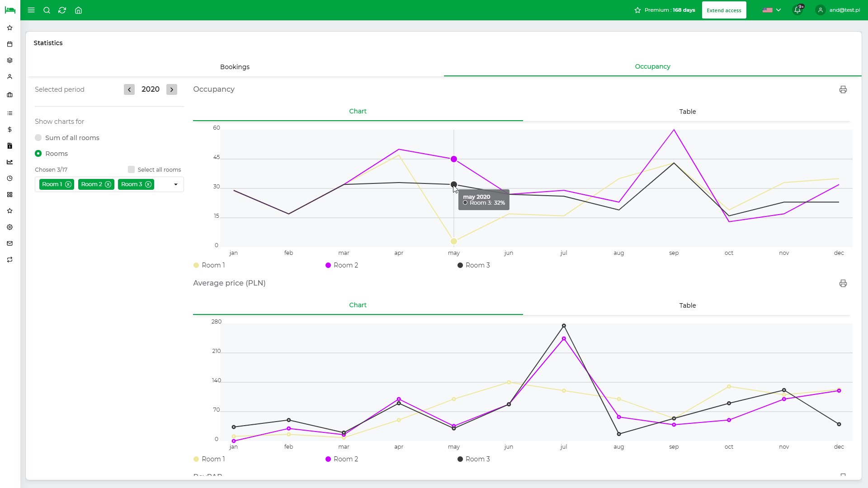The image size is (868, 488).
Task: Select the Sum of all rooms radio
Action: coord(38,138)
